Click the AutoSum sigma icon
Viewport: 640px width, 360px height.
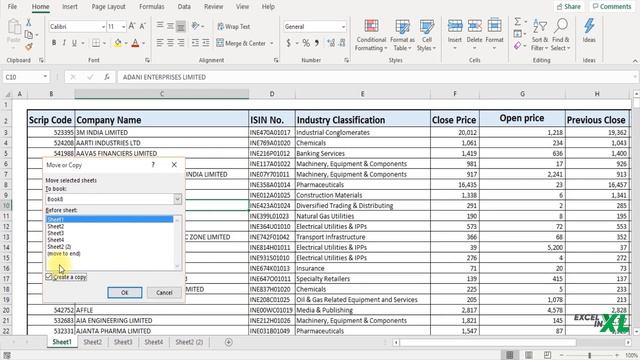pyautogui.click(x=518, y=22)
